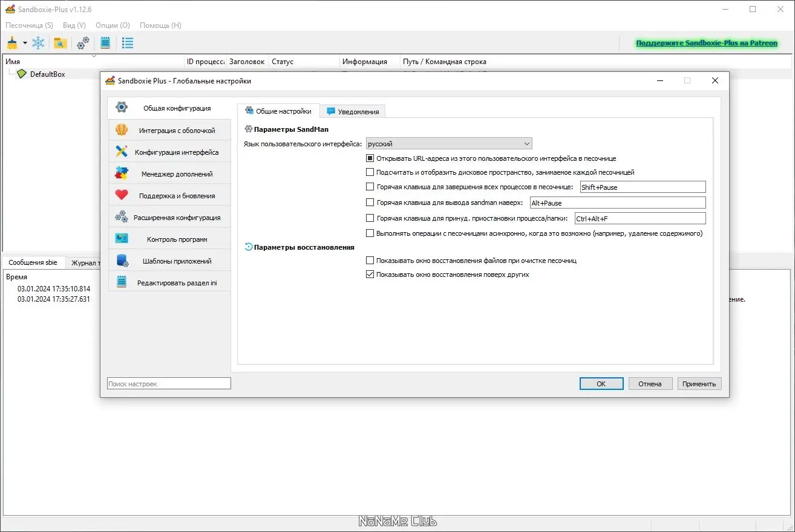Uncheck Показывать окно восстановления поверх других
Viewport: 795px width, 532px height.
point(370,274)
